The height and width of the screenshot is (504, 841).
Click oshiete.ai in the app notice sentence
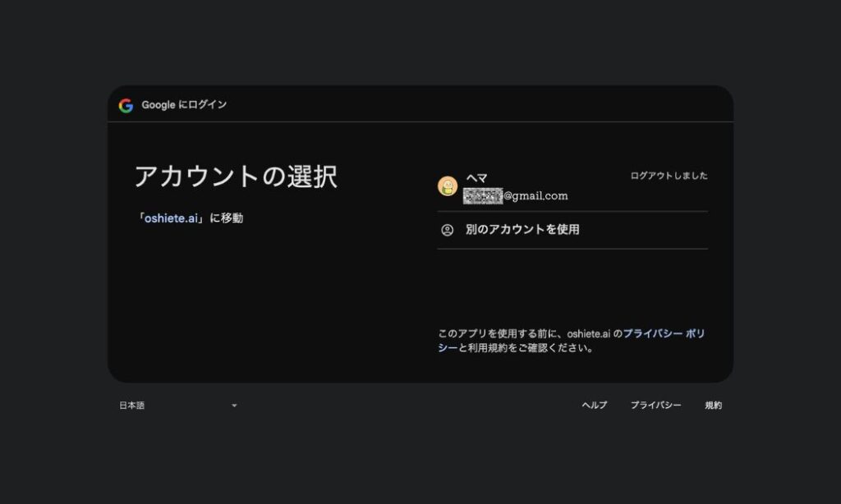pos(588,333)
